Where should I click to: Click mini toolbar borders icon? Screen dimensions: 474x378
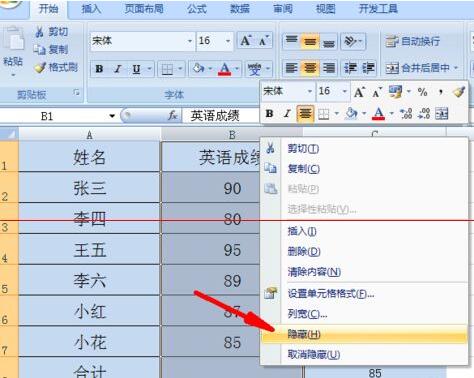tap(323, 114)
